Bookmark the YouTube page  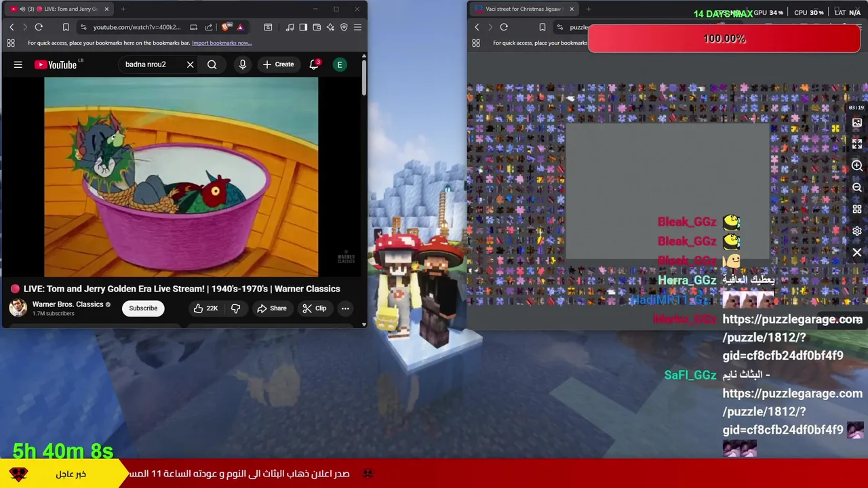tap(66, 27)
